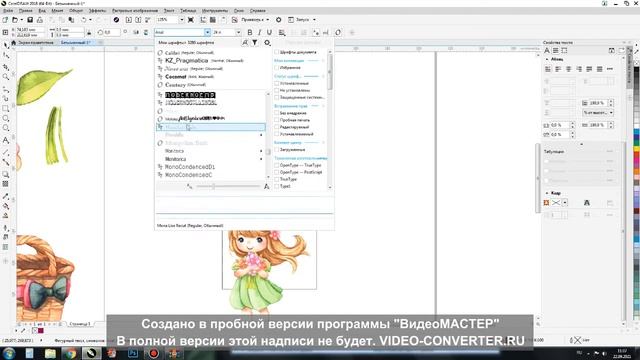The image size is (640, 360).
Task: Open the 'Запуск' dropdown
Action: [314, 20]
